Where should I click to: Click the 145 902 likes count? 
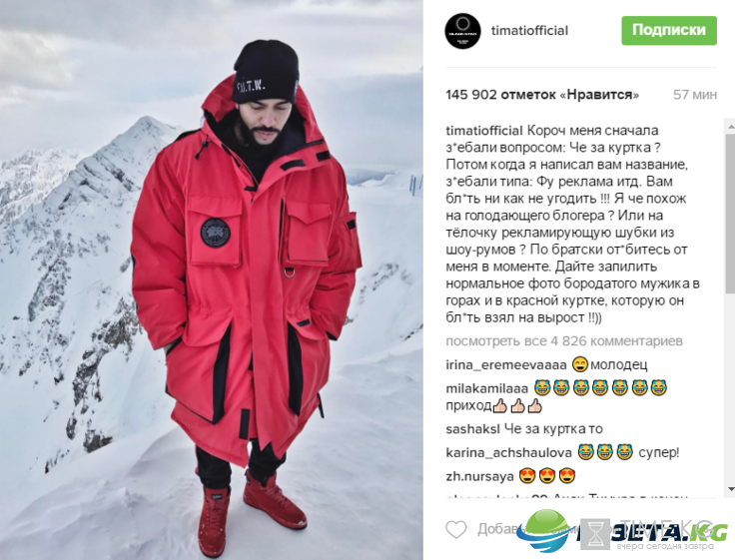coord(542,95)
